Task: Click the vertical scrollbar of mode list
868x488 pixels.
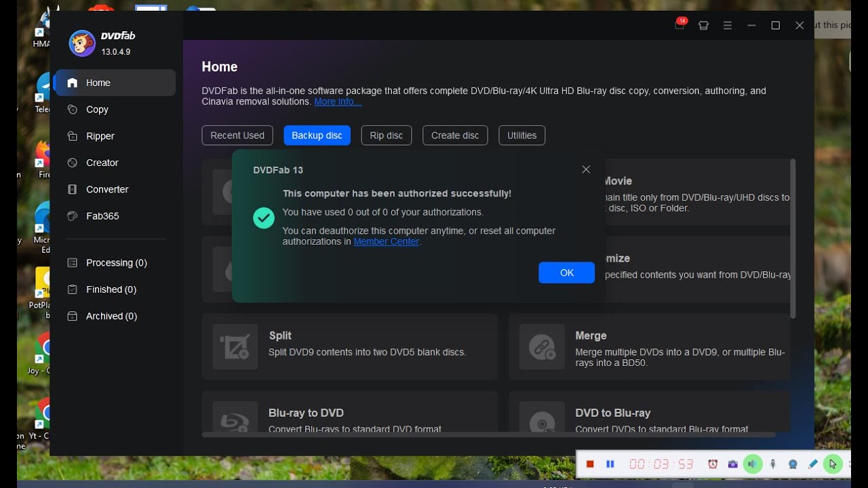Action: 793,239
